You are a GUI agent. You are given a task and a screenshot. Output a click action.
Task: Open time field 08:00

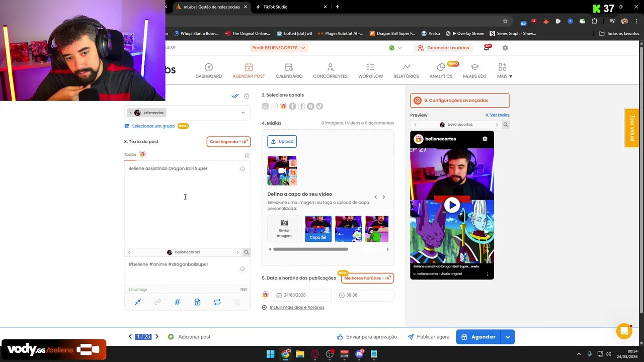[364, 295]
